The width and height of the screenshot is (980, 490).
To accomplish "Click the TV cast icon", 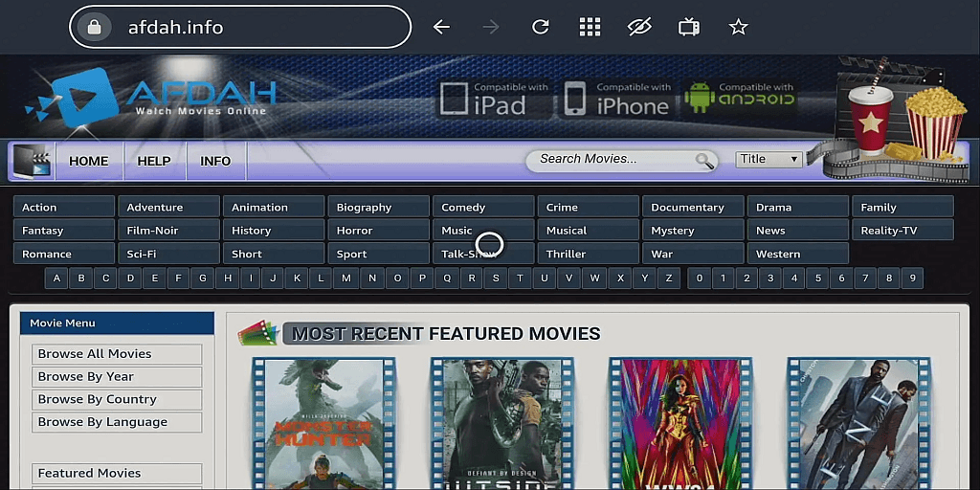I will [689, 27].
